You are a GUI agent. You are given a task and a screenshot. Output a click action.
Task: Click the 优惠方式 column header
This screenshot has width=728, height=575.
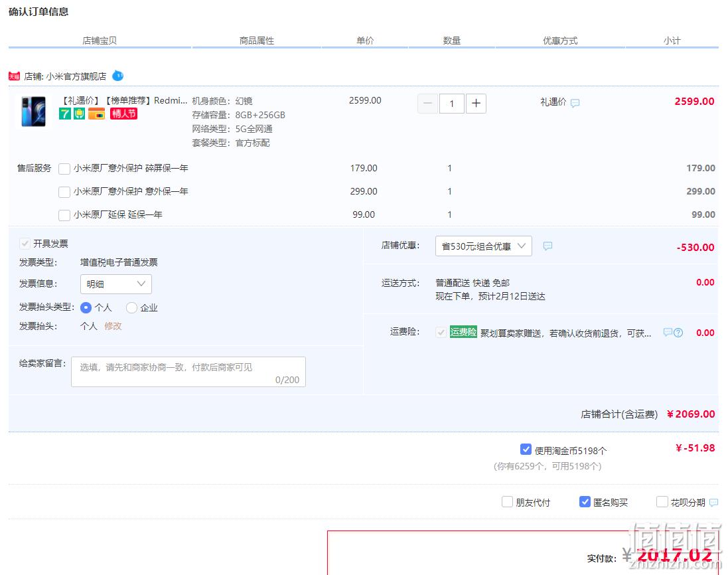[x=560, y=41]
